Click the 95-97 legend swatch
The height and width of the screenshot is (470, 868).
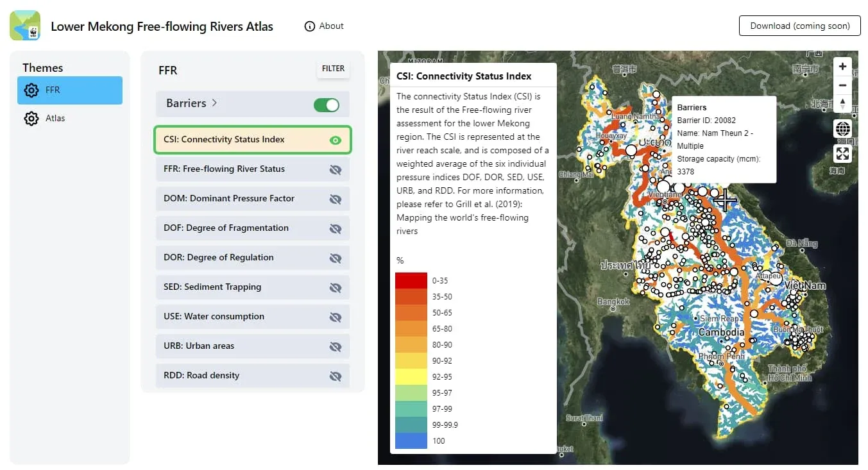(411, 392)
